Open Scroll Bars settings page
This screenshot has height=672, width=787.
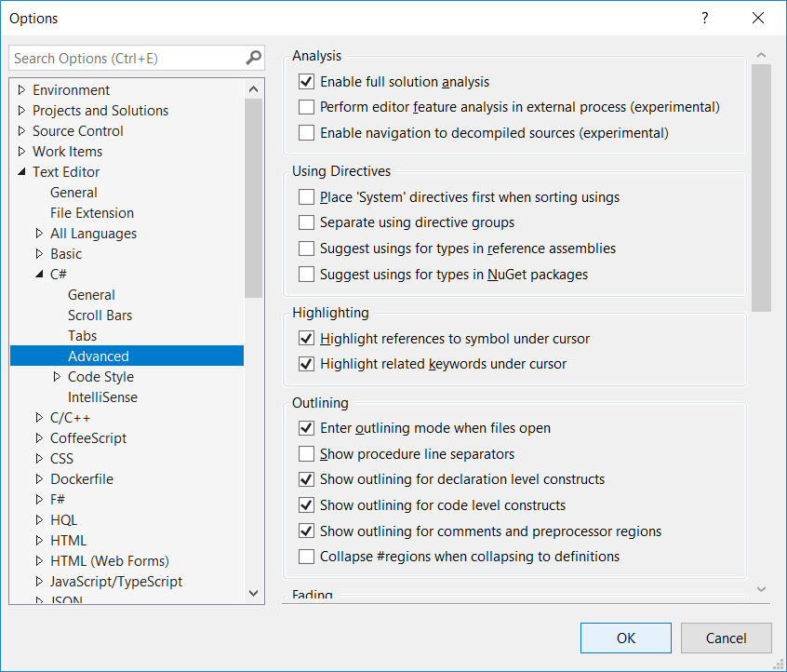point(100,316)
